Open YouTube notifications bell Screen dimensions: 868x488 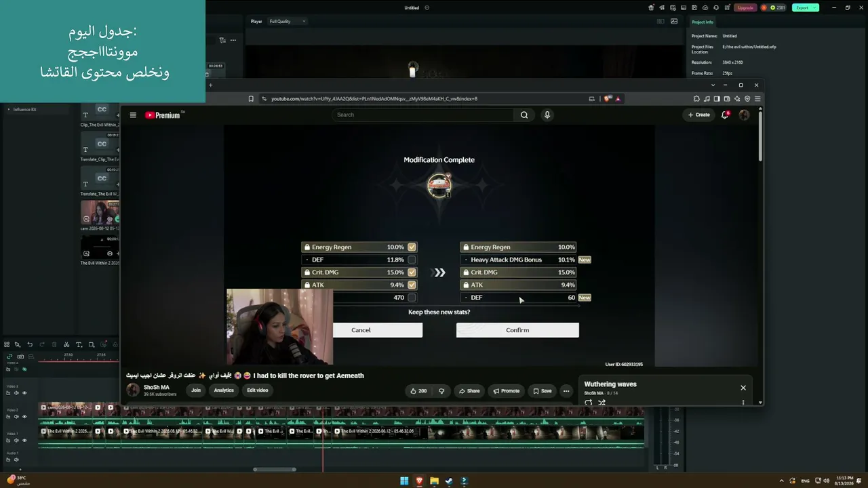click(725, 115)
